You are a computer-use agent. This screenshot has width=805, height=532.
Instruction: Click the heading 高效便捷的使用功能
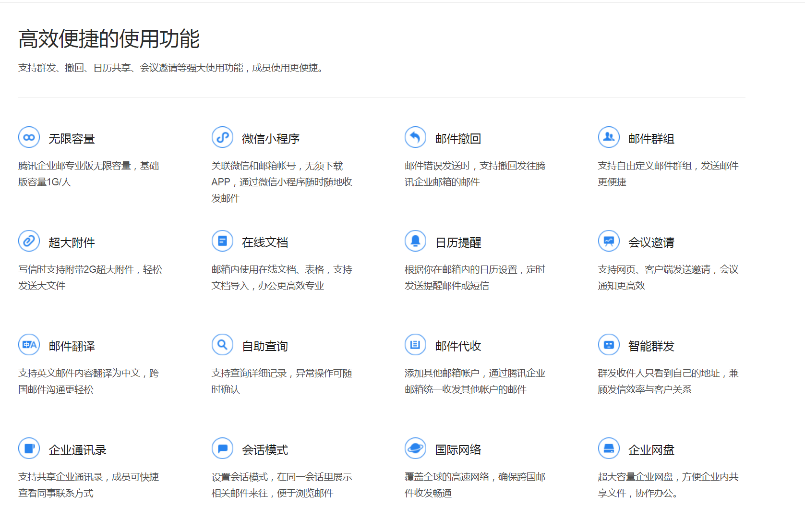coord(109,39)
